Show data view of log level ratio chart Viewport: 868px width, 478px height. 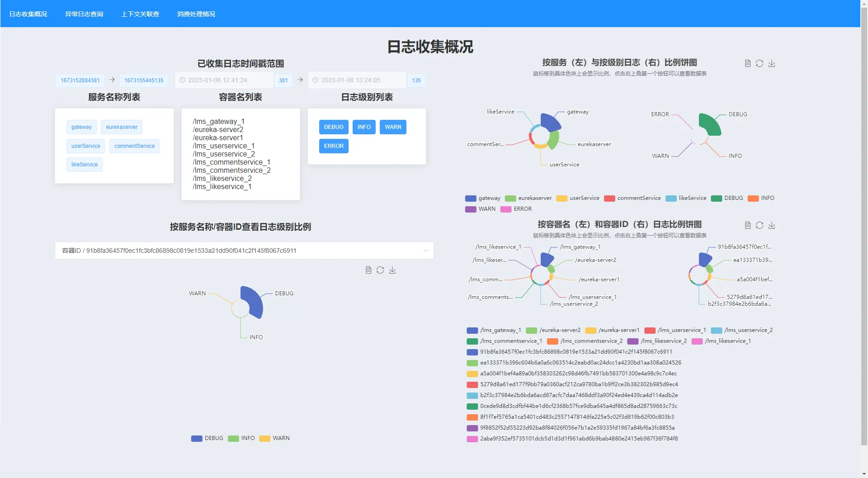click(368, 270)
